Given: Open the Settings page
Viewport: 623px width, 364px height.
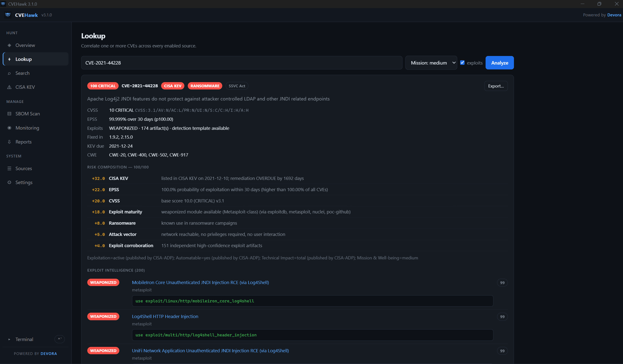Looking at the screenshot, I should (x=36, y=182).
